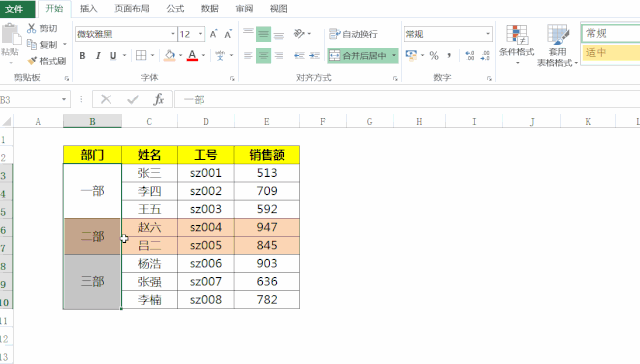Increase indent icon
The height and width of the screenshot is (364, 640).
[314, 55]
